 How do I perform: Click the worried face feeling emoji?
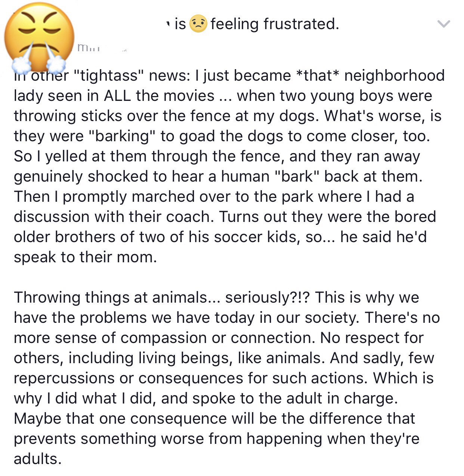tap(198, 24)
